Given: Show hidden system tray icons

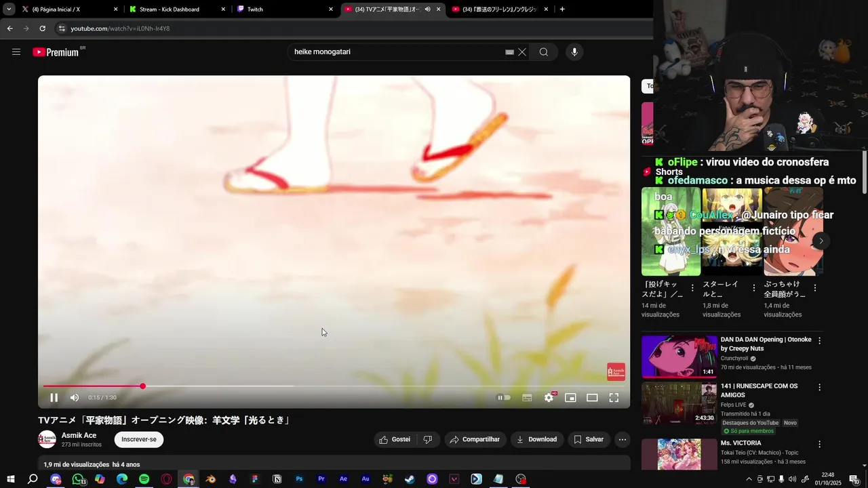Looking at the screenshot, I should coord(749,479).
